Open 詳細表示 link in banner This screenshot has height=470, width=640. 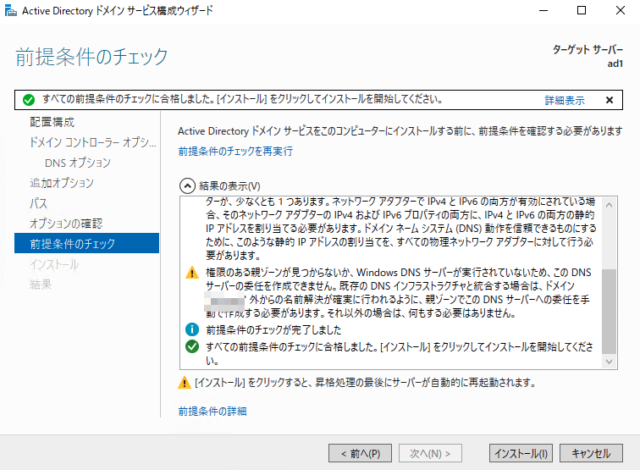(564, 100)
